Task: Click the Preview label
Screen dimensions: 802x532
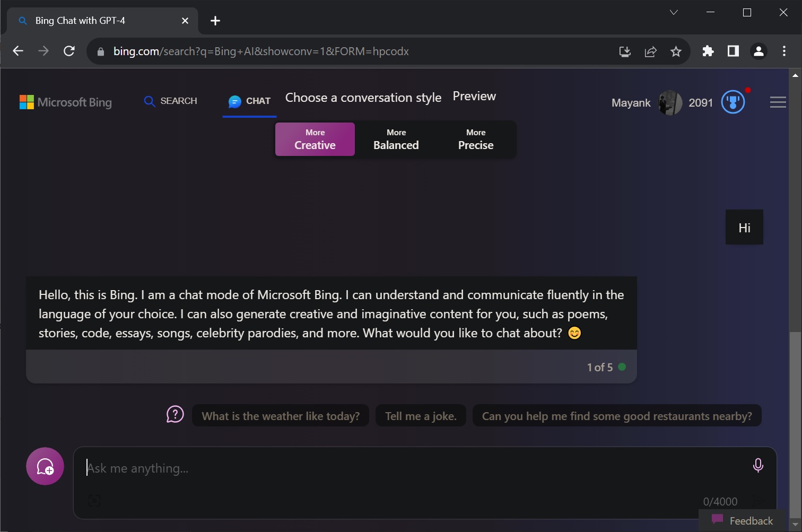Action: [x=474, y=96]
